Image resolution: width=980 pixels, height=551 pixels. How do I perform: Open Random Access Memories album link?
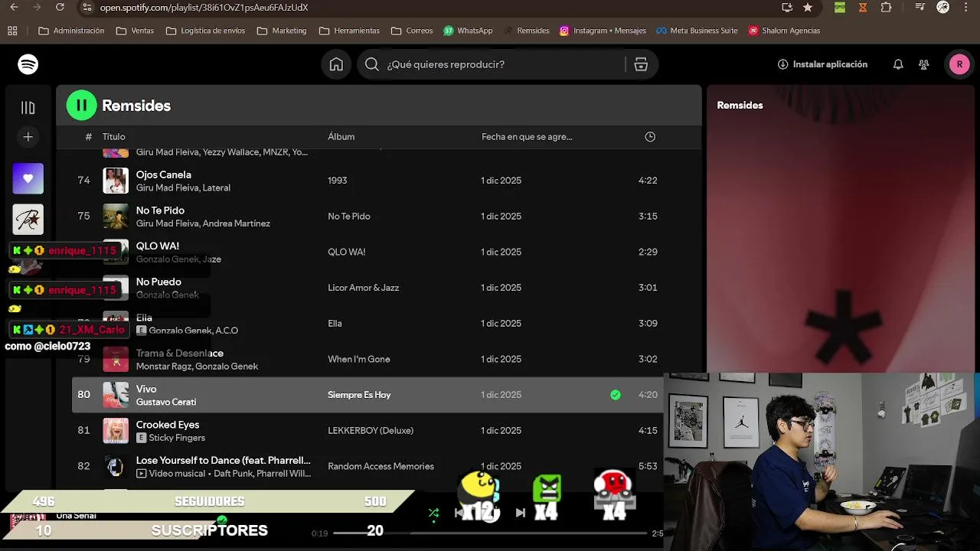381,466
